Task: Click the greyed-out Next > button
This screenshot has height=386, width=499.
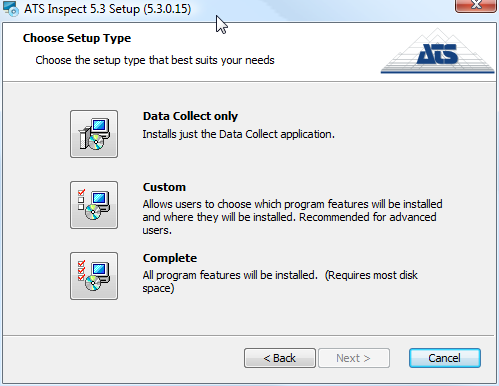Action: (354, 358)
